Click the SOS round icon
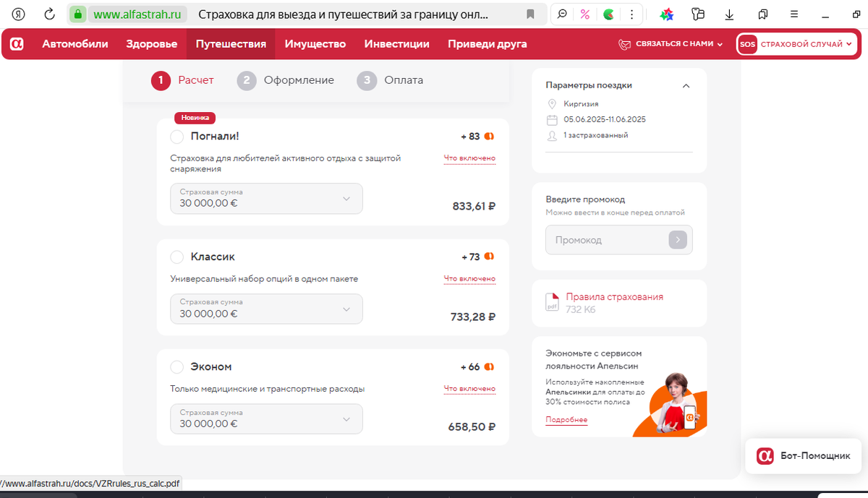 coord(748,44)
